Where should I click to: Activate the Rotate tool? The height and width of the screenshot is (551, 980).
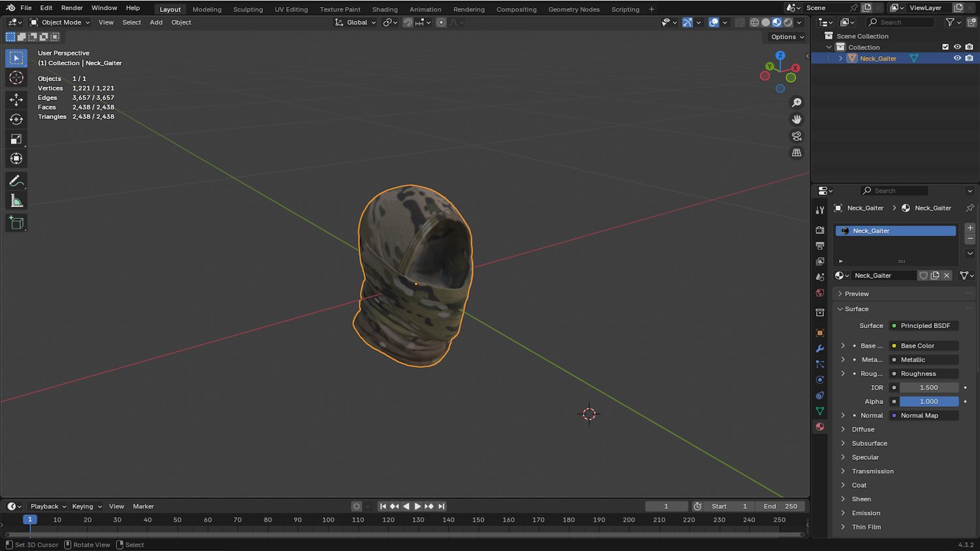[16, 120]
